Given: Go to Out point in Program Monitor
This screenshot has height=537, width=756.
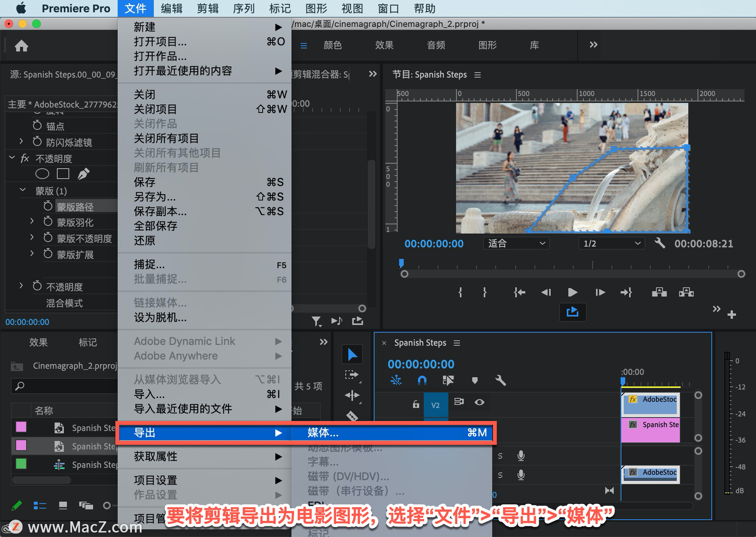Looking at the screenshot, I should point(626,292).
